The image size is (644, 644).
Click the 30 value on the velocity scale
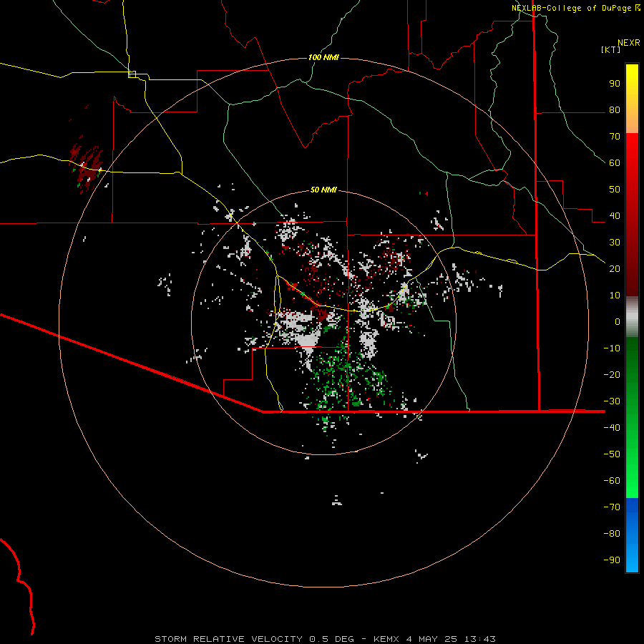(615, 243)
